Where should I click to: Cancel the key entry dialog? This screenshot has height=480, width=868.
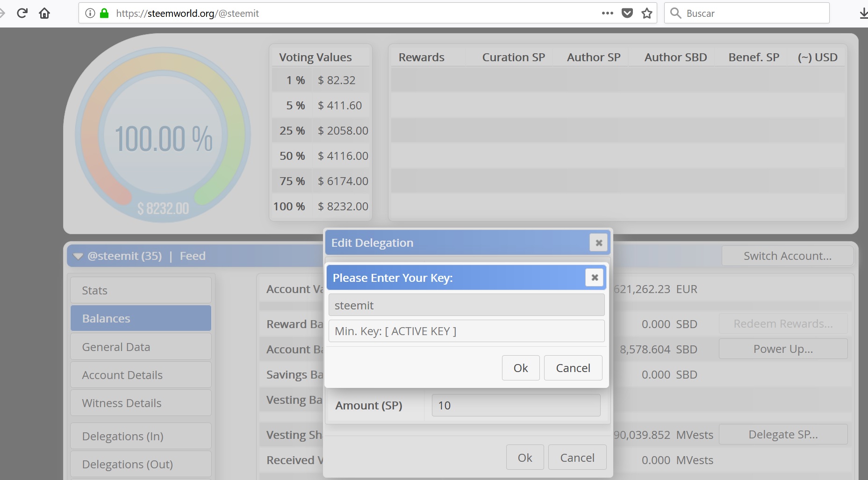click(573, 368)
